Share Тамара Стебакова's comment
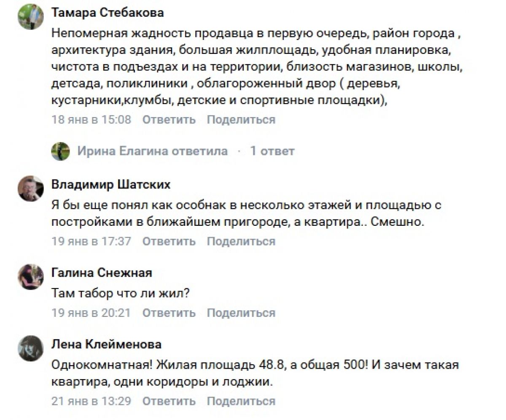Viewport: 506px width, 420px height. point(241,120)
